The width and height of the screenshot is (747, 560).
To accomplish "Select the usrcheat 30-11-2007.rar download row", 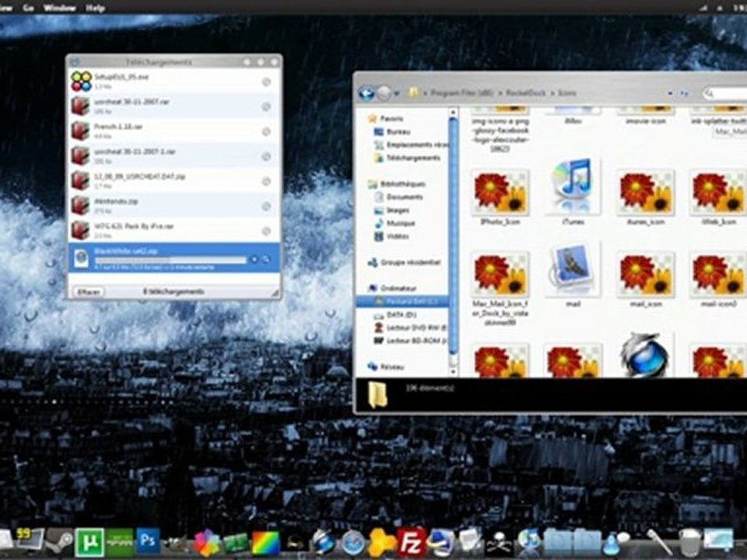I will (174, 107).
